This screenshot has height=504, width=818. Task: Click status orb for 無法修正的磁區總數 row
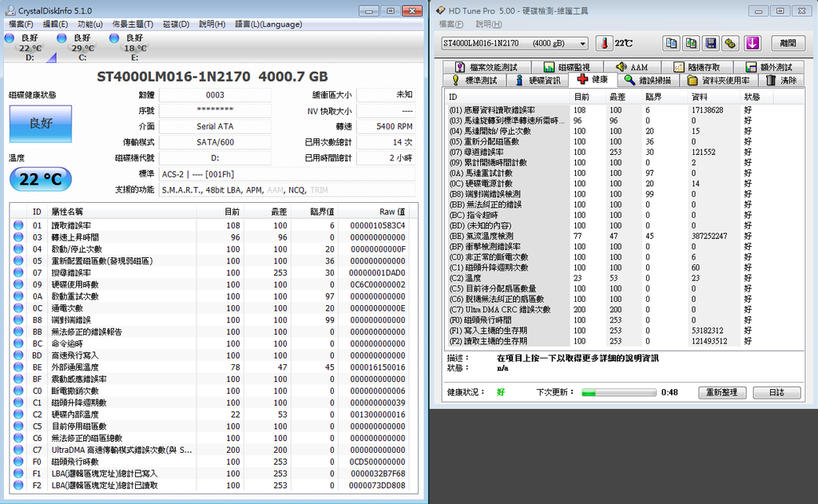coord(18,439)
